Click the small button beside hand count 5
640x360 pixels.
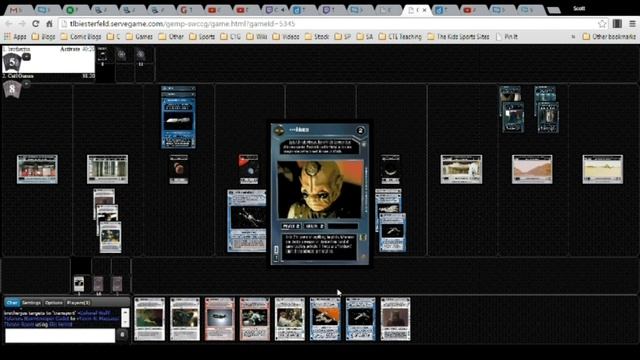tap(26, 57)
